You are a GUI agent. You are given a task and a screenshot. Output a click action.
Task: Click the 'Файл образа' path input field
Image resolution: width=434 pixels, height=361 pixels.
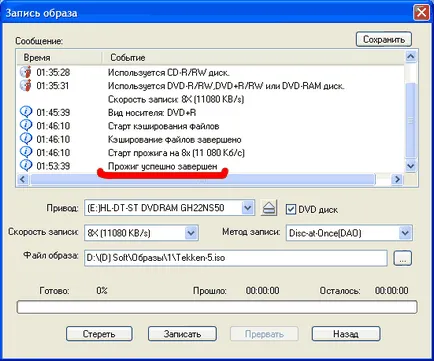[x=235, y=258]
